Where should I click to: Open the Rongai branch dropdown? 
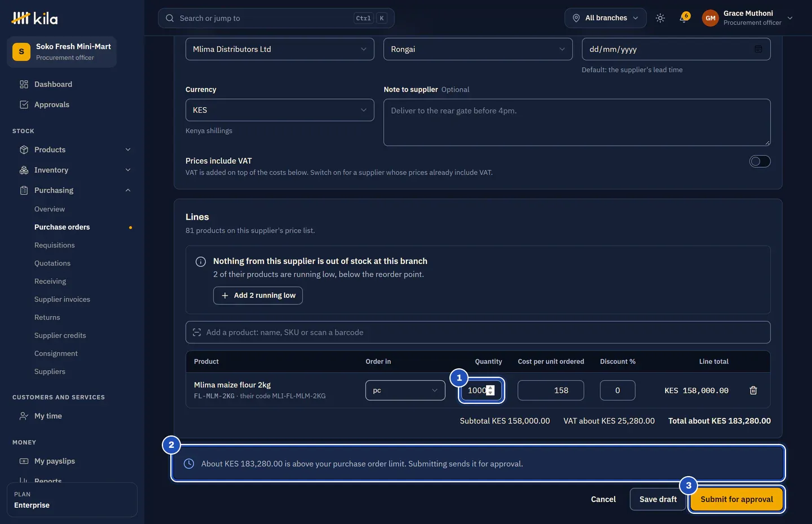478,49
